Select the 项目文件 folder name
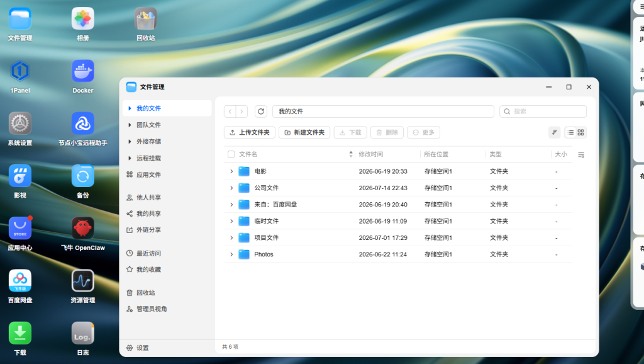Viewport: 644px width, 364px height. pyautogui.click(x=267, y=237)
